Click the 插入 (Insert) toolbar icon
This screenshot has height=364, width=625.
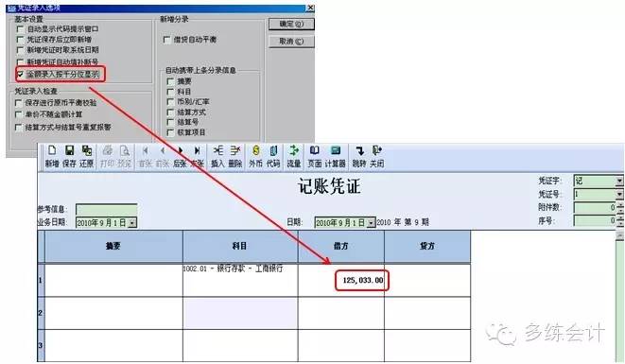[217, 156]
